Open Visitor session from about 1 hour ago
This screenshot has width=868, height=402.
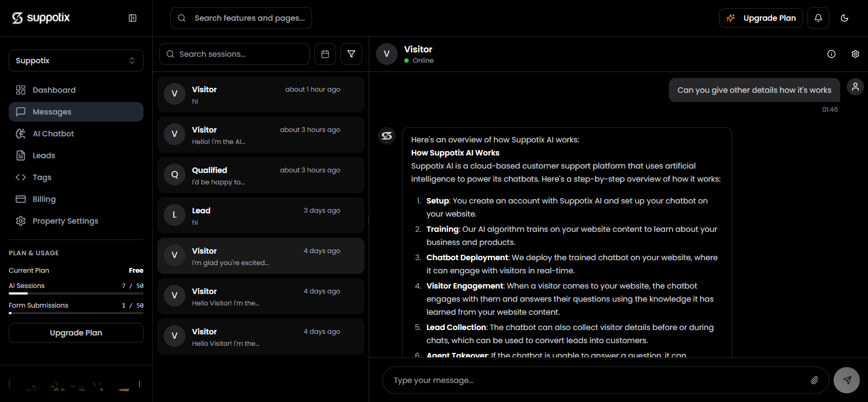point(261,94)
